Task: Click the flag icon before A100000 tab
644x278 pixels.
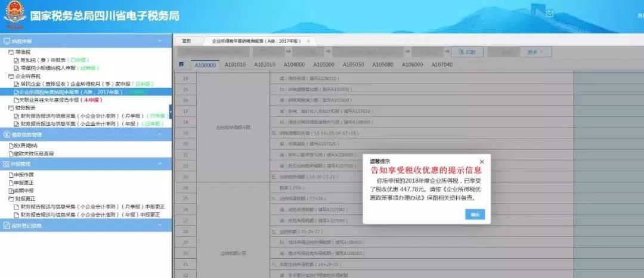Action: 181,64
